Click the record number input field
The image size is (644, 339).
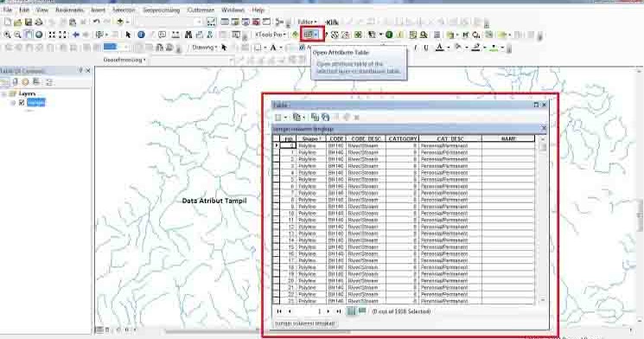tap(308, 311)
